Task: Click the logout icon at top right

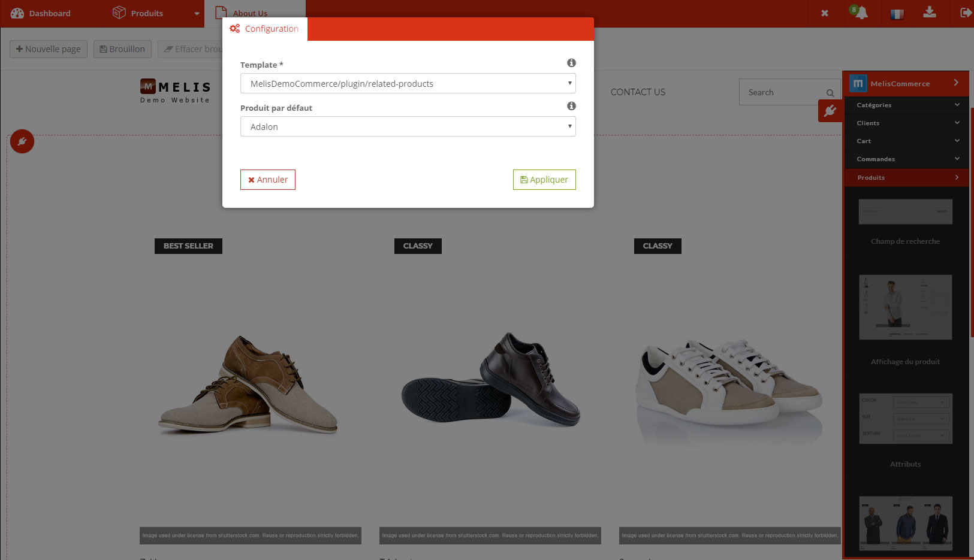Action: pyautogui.click(x=965, y=13)
